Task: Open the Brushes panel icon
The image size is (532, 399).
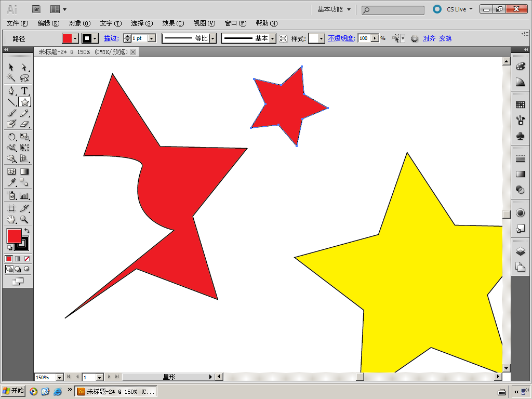Action: click(x=520, y=120)
